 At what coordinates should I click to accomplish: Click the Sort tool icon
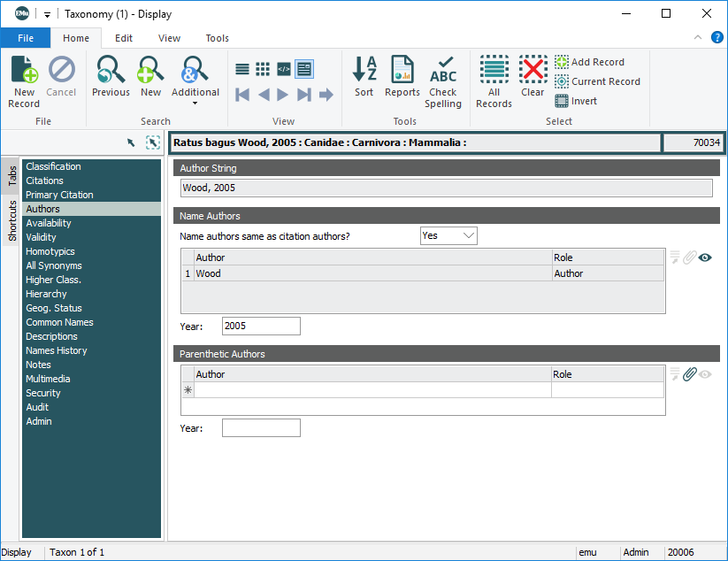[x=364, y=70]
